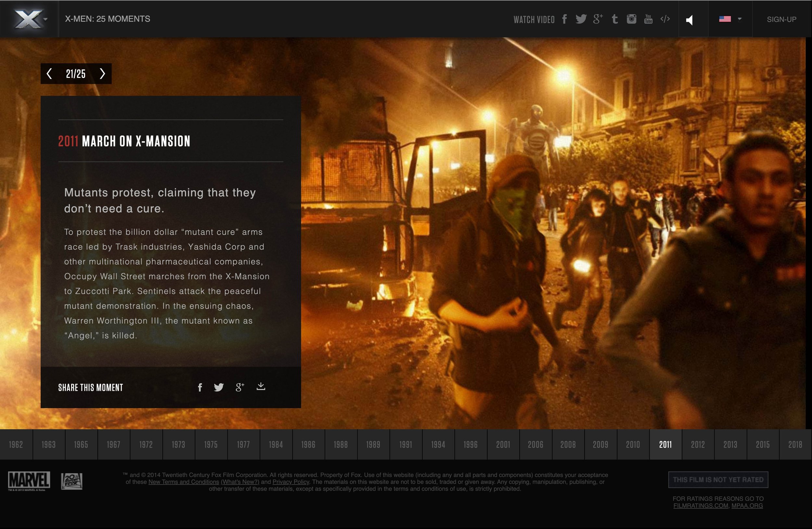Click the 'X-MEN: 25 MOMENTS' title
The height and width of the screenshot is (529, 812).
108,19
